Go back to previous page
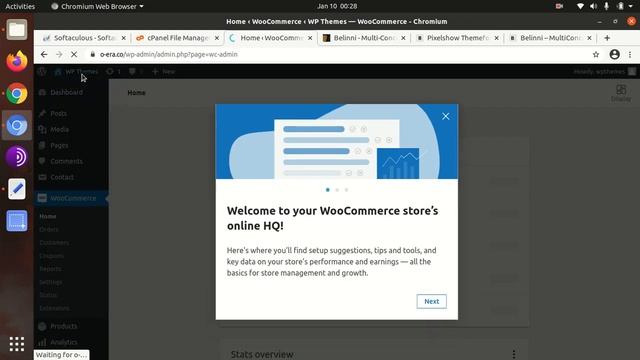 pos(44,54)
